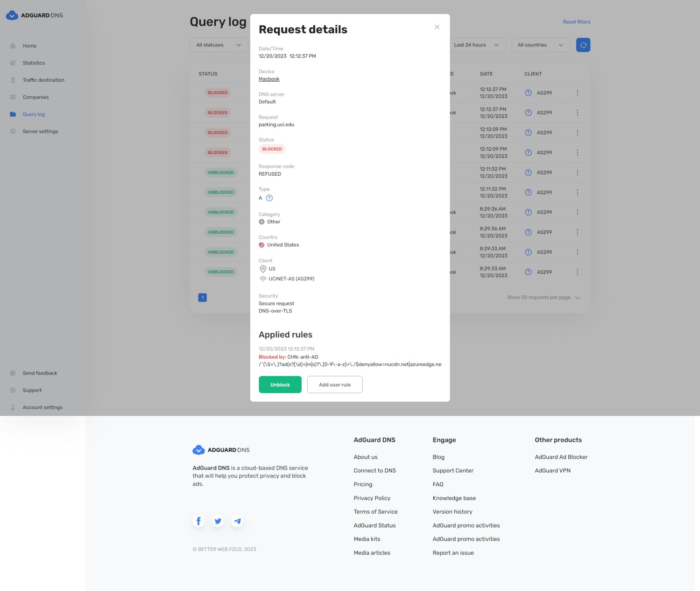The image size is (700, 591).
Task: Select page 1 in pagination
Action: (x=202, y=297)
